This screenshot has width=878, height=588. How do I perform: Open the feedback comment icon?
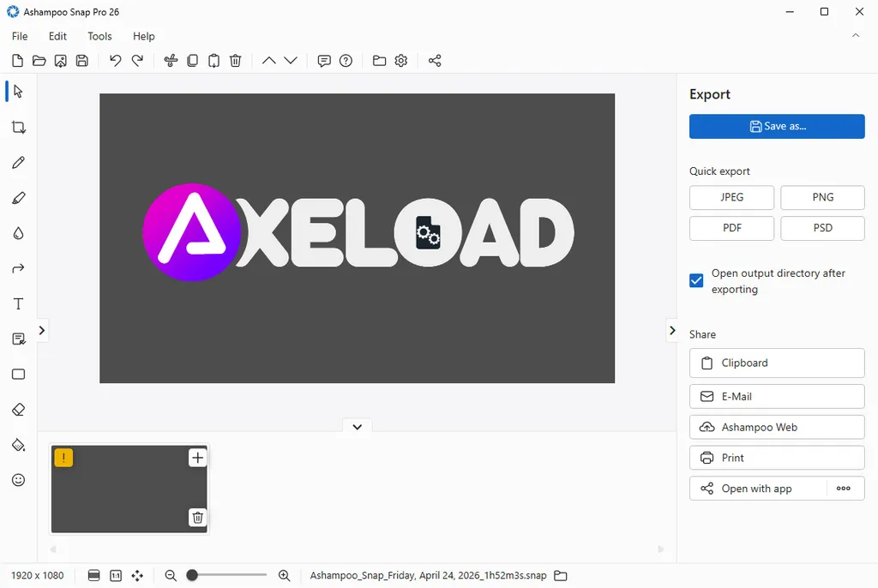[323, 61]
